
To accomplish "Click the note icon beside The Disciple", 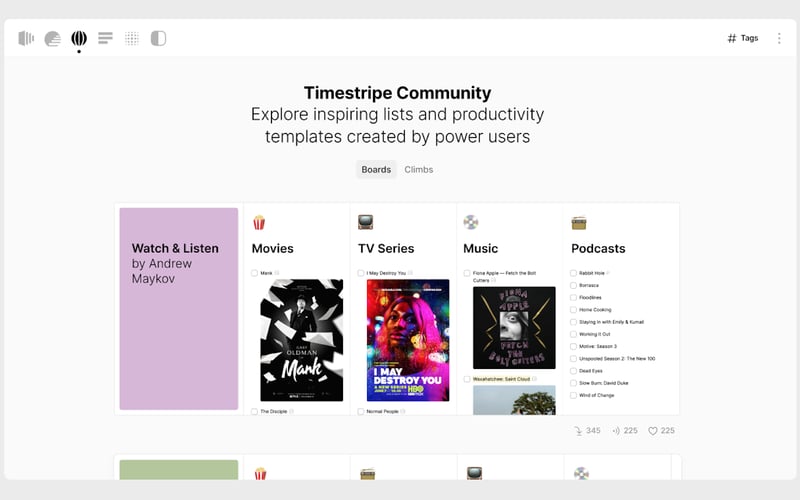I will click(292, 411).
